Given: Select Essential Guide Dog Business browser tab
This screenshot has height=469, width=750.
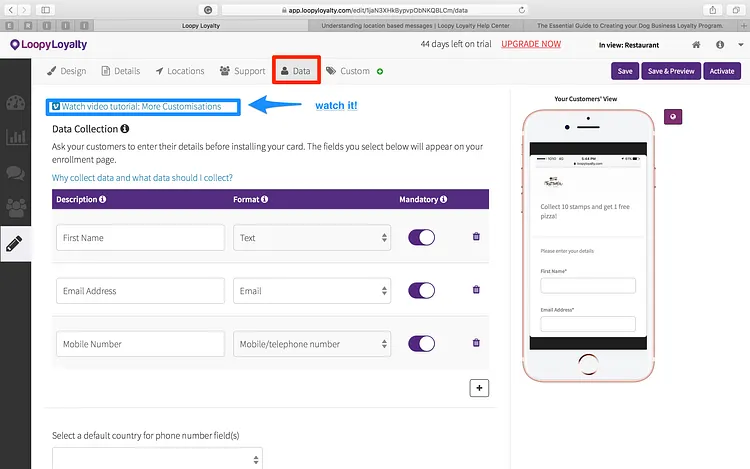Looking at the screenshot, I should pos(630,25).
